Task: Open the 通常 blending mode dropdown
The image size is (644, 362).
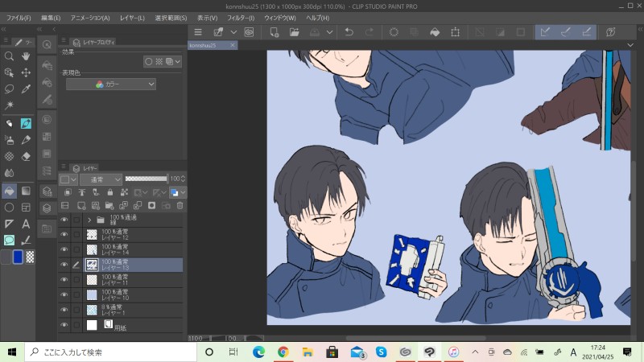Action: click(101, 179)
